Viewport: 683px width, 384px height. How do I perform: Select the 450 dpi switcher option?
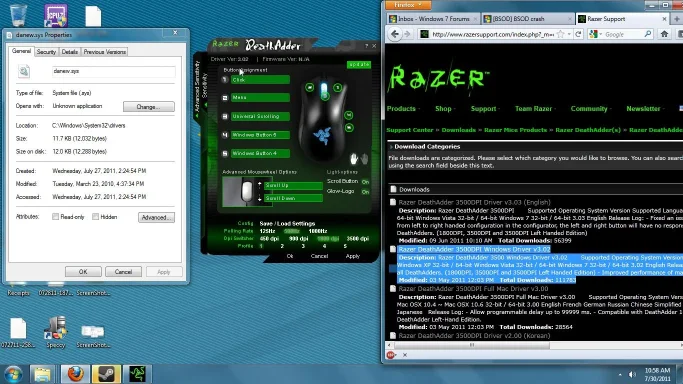pyautogui.click(x=269, y=239)
